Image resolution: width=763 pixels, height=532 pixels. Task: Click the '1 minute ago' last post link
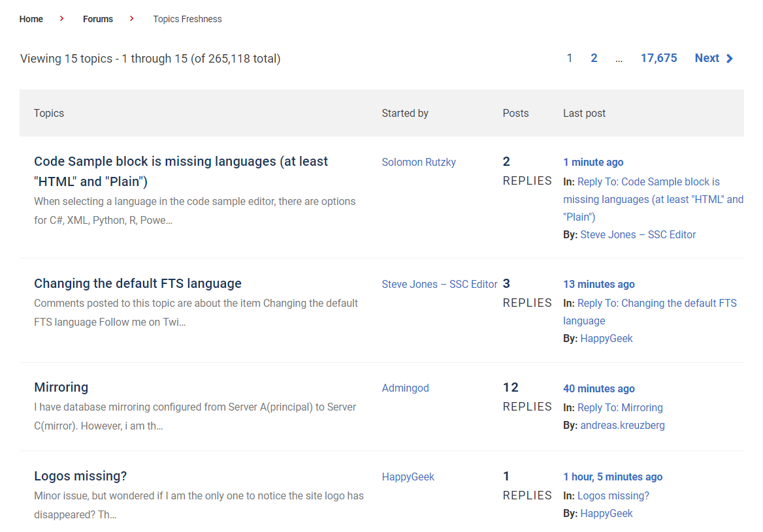click(x=593, y=162)
